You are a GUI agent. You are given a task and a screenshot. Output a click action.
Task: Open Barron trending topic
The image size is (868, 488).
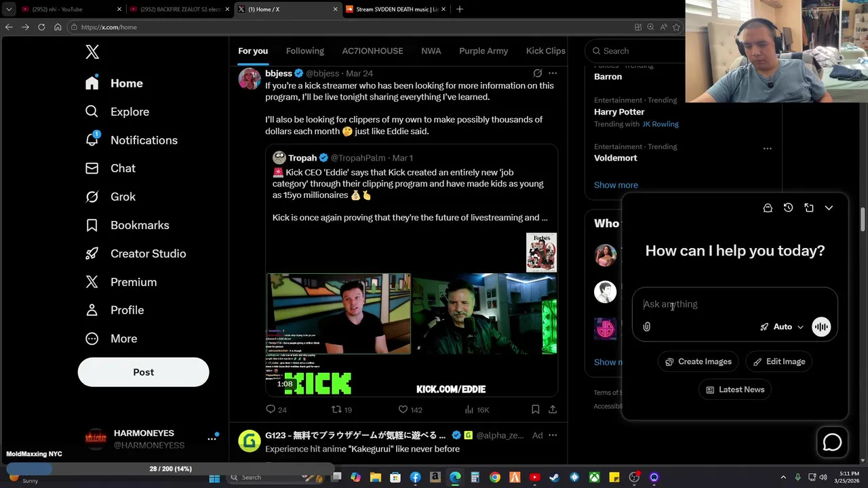click(x=608, y=77)
